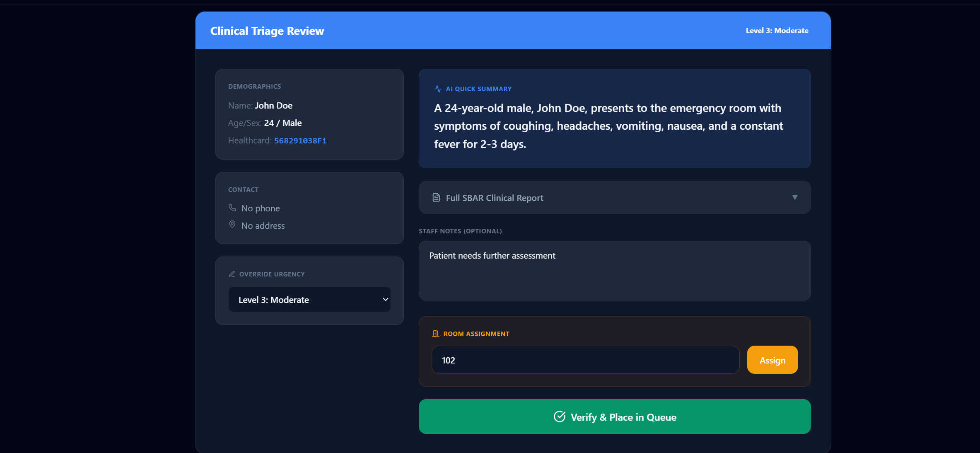This screenshot has width=980, height=453.
Task: Click the document icon on SBAR report
Action: (436, 198)
